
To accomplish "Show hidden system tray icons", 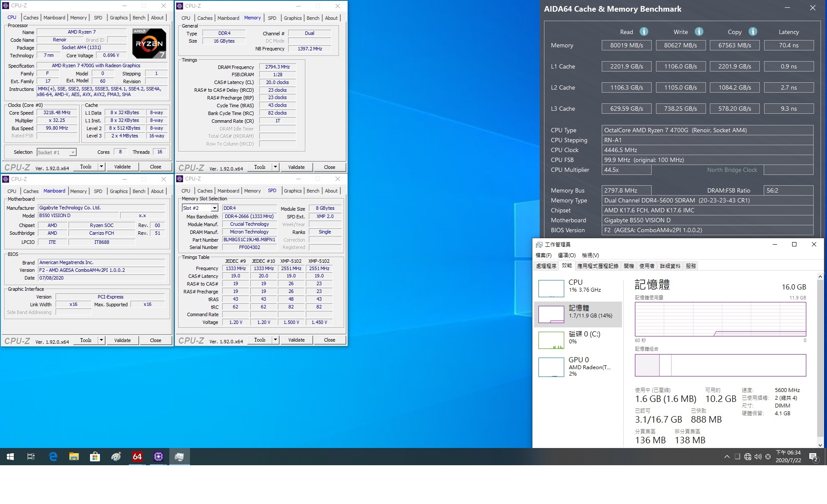I will pos(727,457).
